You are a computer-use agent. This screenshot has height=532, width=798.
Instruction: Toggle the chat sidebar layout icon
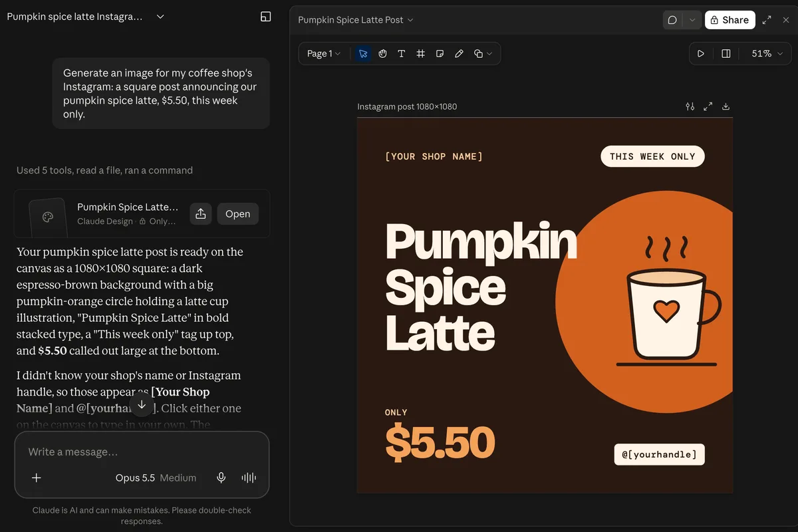(x=266, y=17)
